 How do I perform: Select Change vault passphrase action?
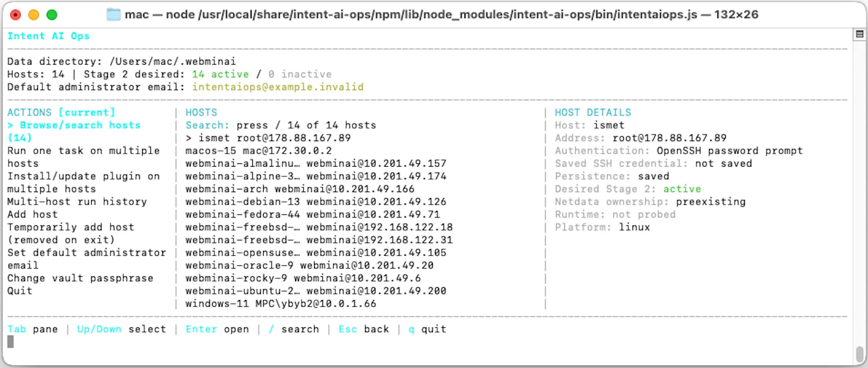point(80,278)
